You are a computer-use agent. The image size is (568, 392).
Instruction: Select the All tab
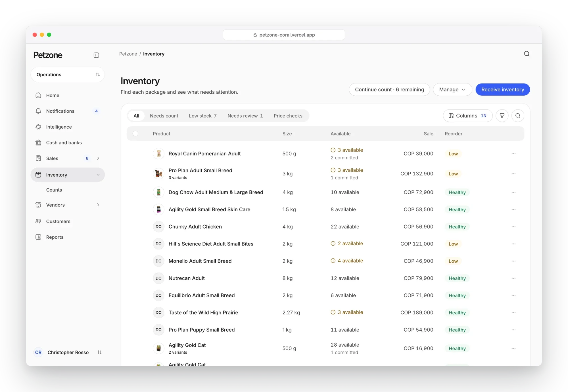[136, 116]
